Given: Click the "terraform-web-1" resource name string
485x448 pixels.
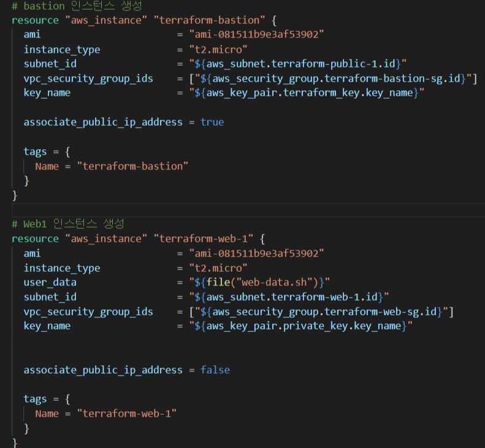Looking at the screenshot, I should [204, 239].
